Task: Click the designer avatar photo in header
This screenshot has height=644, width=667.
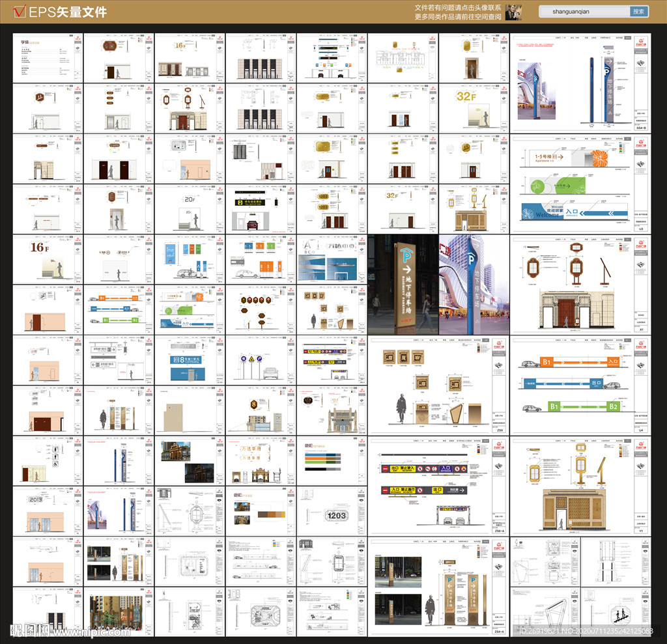Action: click(x=513, y=12)
